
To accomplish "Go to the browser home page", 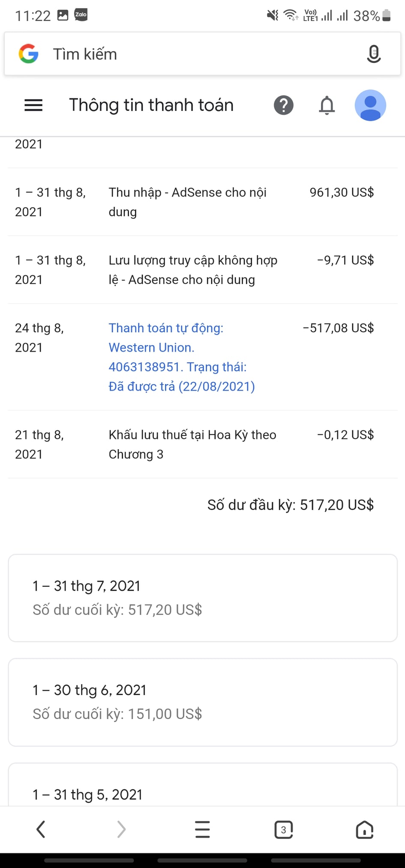I will (364, 829).
